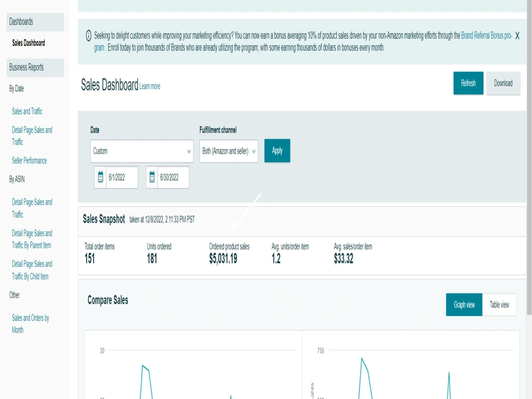Open the start date calendar icon
This screenshot has width=532, height=399.
click(x=101, y=177)
